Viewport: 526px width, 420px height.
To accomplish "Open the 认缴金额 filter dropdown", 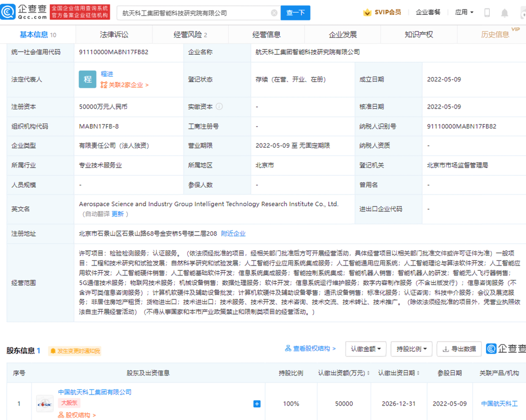I will click(x=366, y=349).
